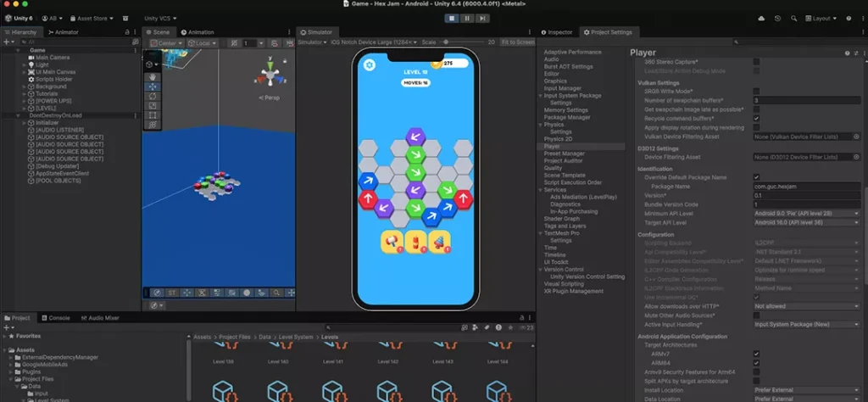Image resolution: width=868 pixels, height=402 pixels.
Task: Click the Step frame button
Action: [482, 19]
